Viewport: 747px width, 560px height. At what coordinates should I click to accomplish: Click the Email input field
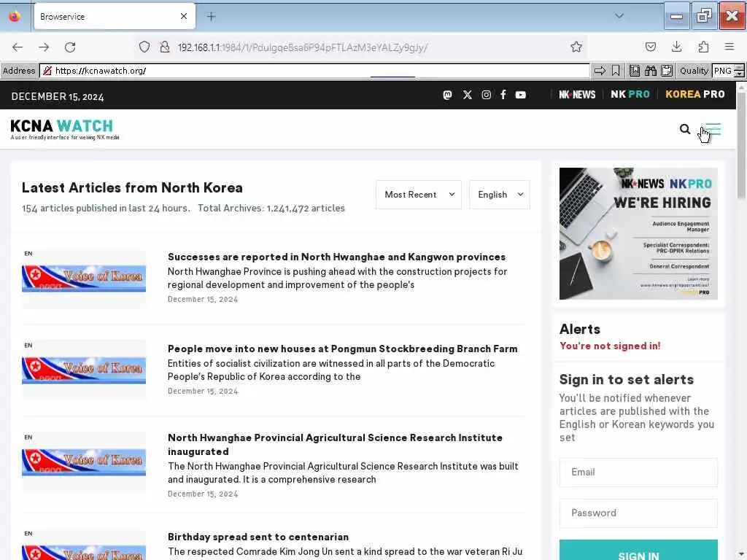[x=638, y=472]
